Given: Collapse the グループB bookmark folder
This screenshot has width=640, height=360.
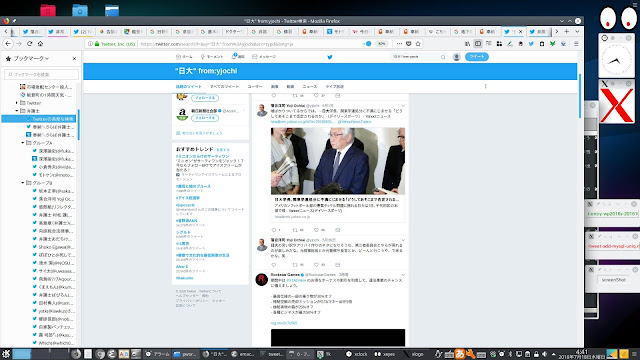Looking at the screenshot, I should 23,183.
